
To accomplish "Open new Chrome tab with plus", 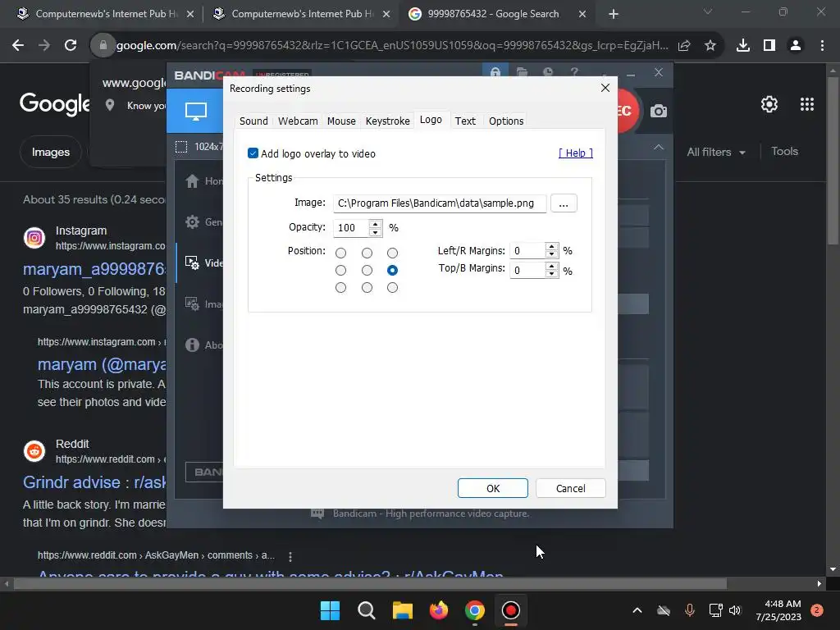I will 614,14.
